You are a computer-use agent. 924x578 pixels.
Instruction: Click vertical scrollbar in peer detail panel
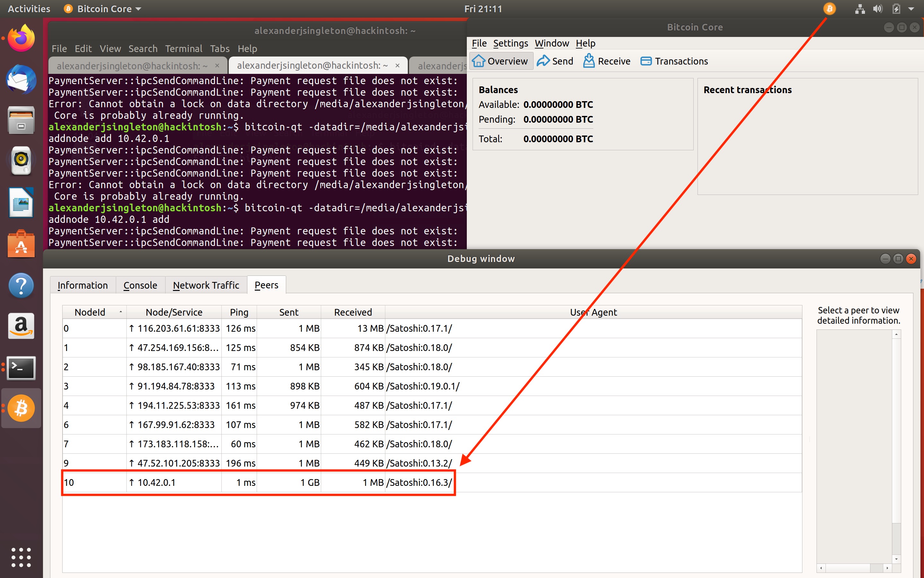pos(896,446)
